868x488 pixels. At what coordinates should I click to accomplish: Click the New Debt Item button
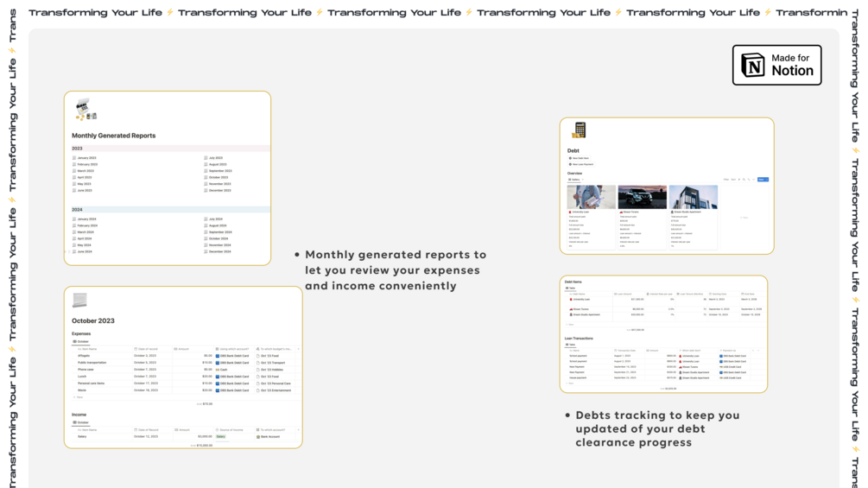pyautogui.click(x=579, y=158)
